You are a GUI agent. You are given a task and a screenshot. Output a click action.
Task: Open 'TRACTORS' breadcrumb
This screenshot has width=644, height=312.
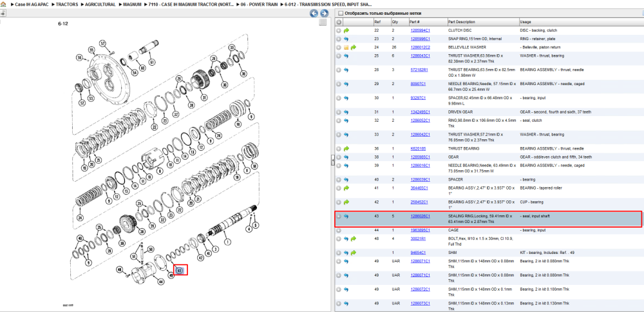(67, 4)
